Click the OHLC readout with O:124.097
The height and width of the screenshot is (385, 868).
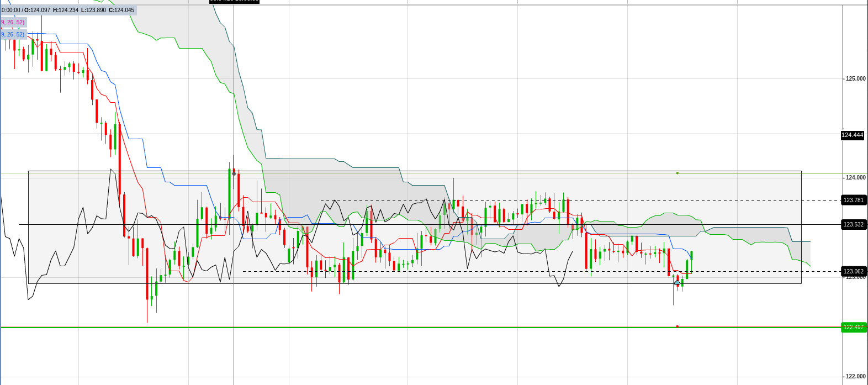click(68, 10)
